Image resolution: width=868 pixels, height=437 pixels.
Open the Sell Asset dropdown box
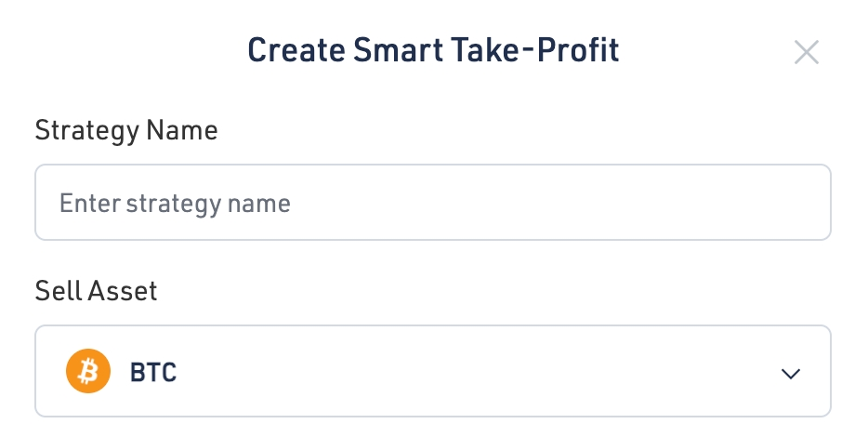[433, 371]
